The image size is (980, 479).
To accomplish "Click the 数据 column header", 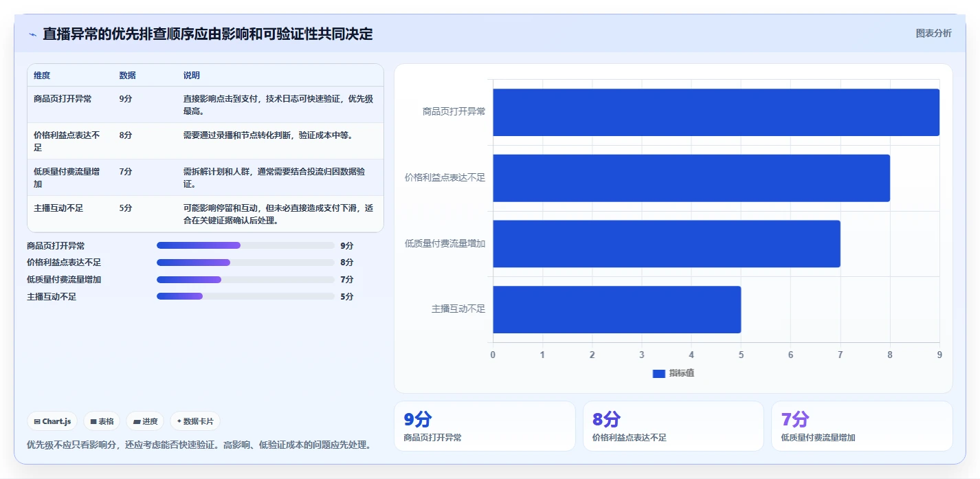I will point(127,76).
